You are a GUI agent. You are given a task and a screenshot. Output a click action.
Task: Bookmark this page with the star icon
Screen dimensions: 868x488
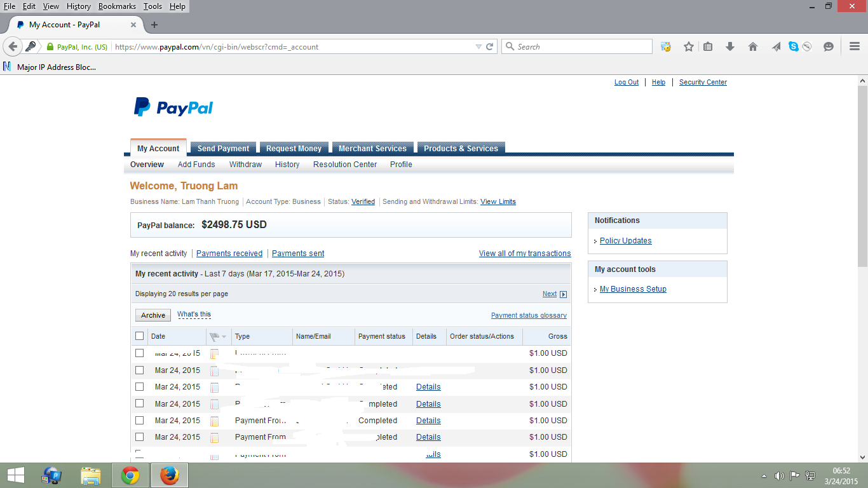pos(689,46)
